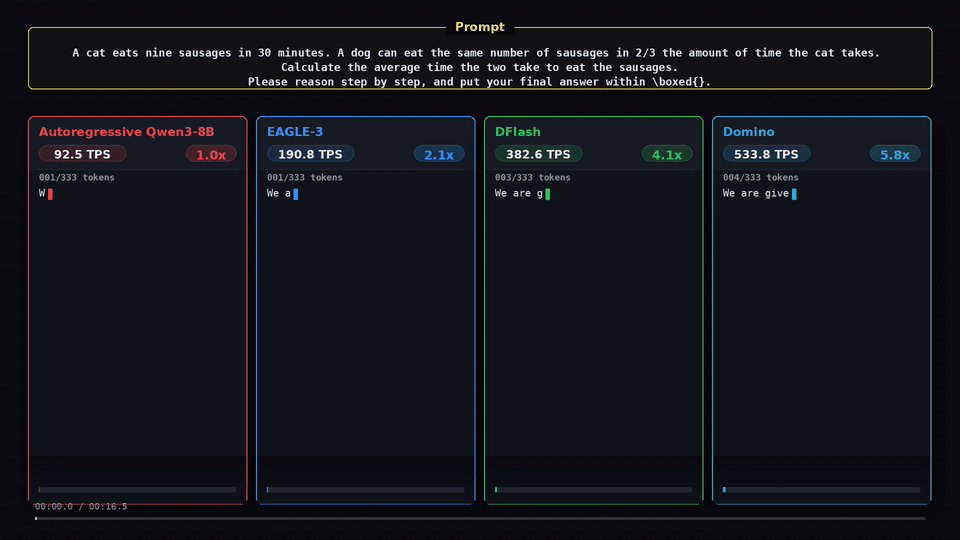Click the 382.6 TPS badge
Image resolution: width=960 pixels, height=540 pixels.
[538, 154]
